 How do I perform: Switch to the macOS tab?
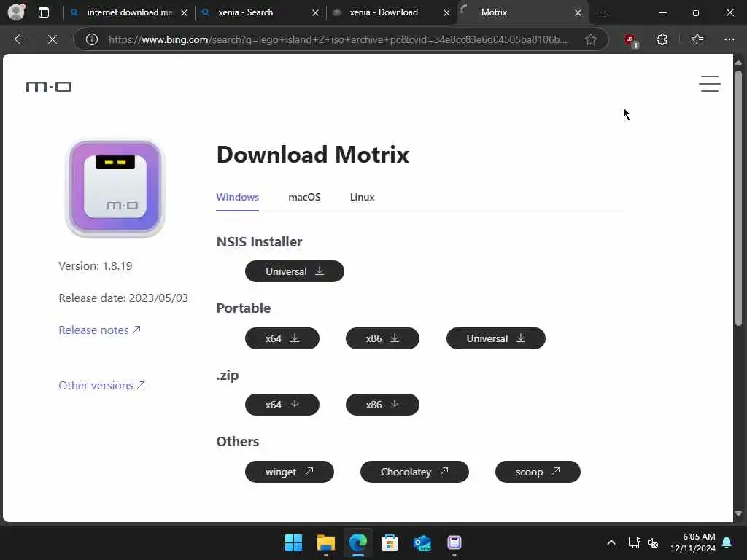click(304, 197)
